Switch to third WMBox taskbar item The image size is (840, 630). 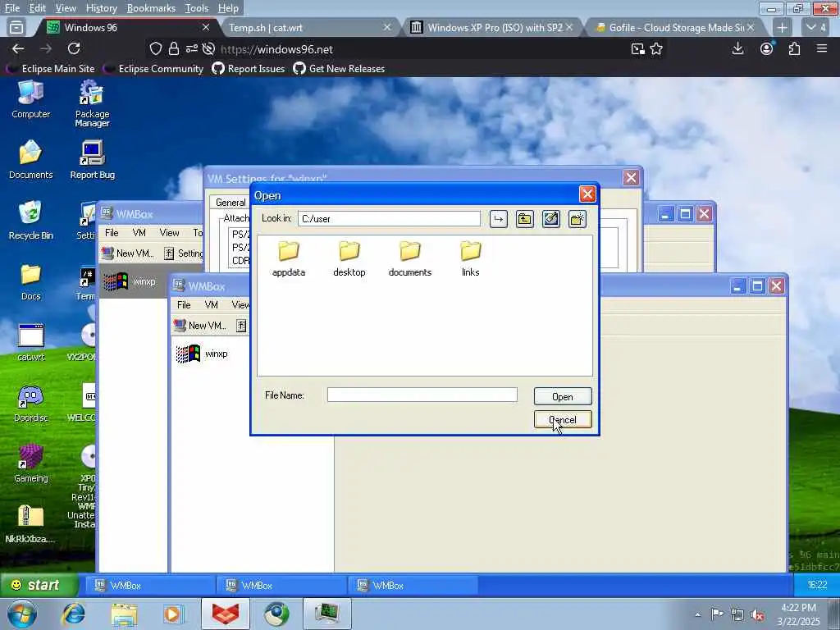413,586
